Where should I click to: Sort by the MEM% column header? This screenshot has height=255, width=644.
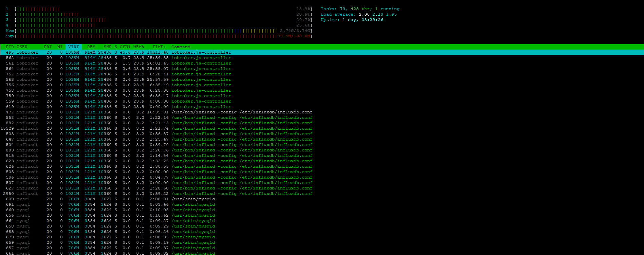[139, 47]
